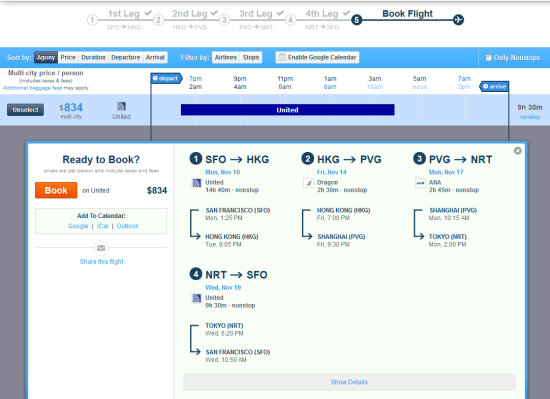Sort flights by Price
550x399 pixels.
[x=68, y=58]
